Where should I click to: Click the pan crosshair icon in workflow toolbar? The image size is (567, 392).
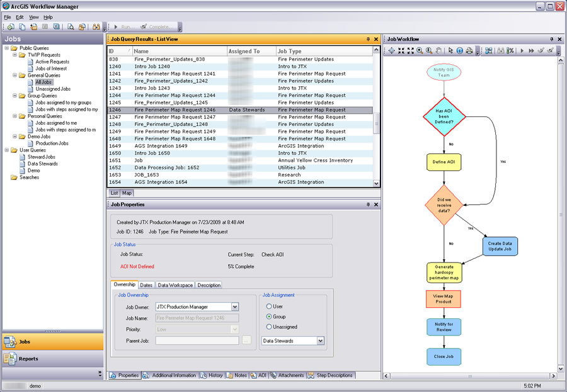[392, 51]
